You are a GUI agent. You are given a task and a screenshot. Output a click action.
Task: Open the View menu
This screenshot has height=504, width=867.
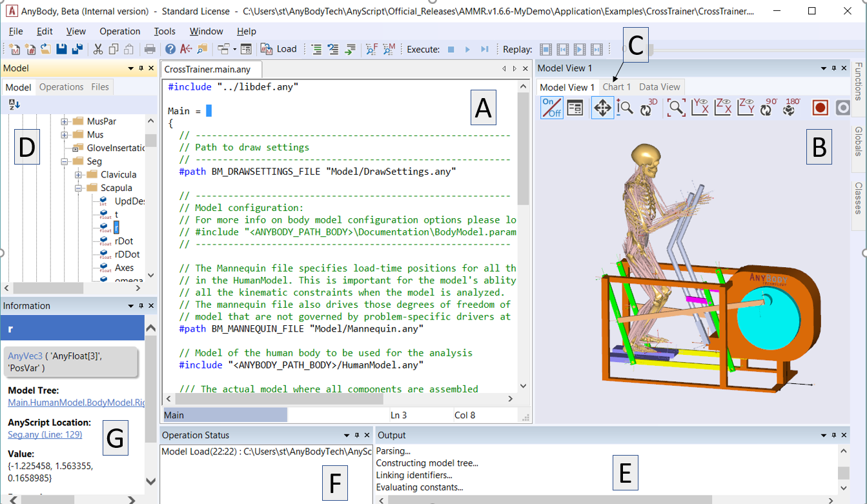coord(76,31)
